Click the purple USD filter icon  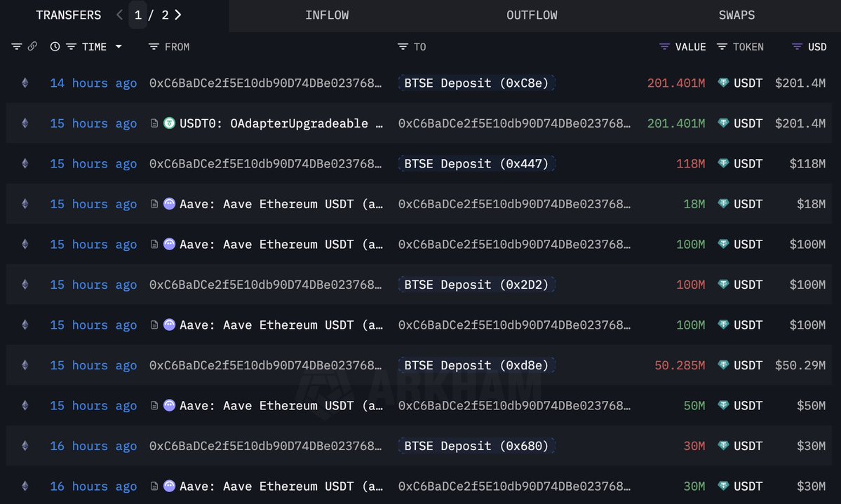click(x=797, y=47)
